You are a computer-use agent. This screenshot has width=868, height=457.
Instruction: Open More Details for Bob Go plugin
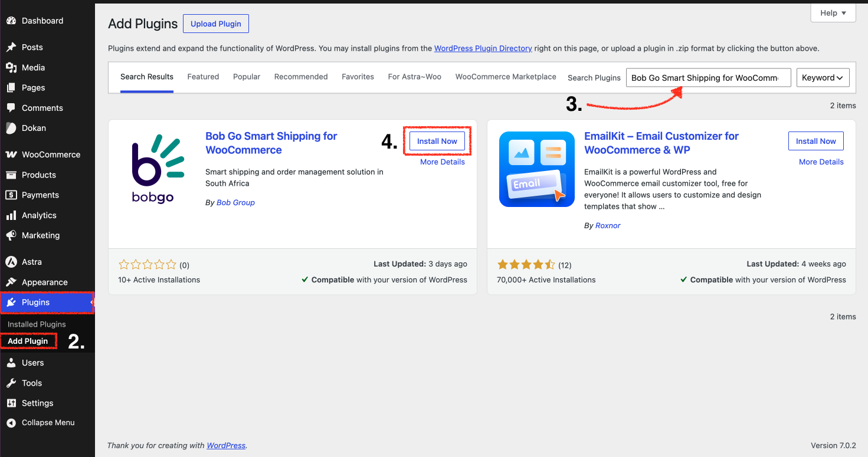443,162
